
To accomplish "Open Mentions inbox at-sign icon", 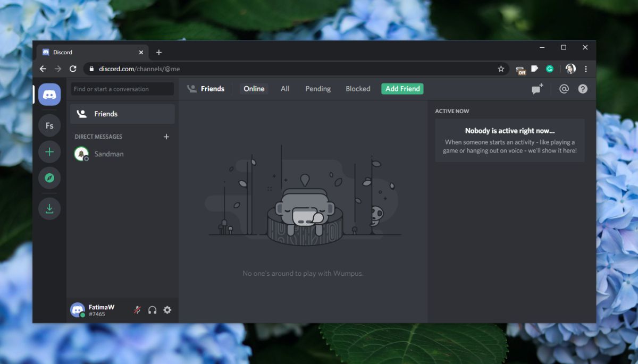I will tap(564, 89).
